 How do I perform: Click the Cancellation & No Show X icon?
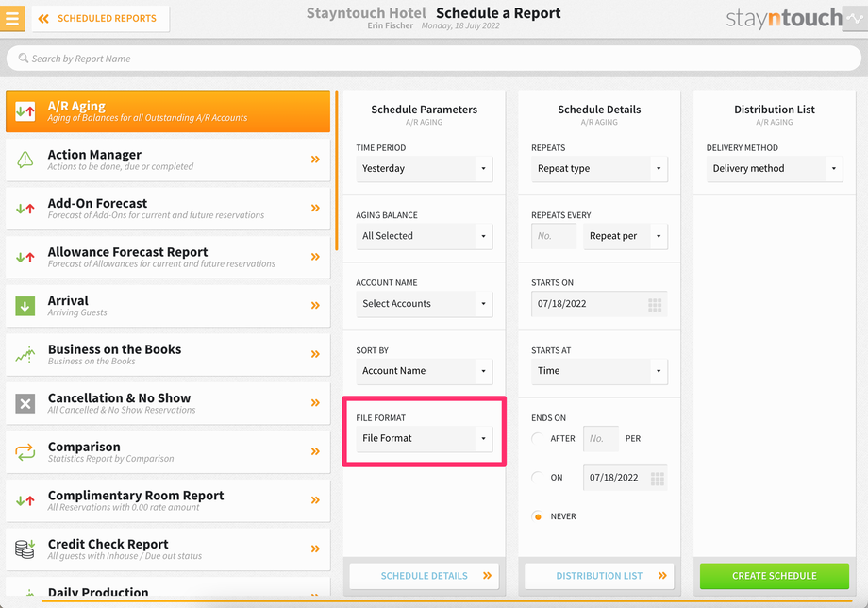(25, 403)
